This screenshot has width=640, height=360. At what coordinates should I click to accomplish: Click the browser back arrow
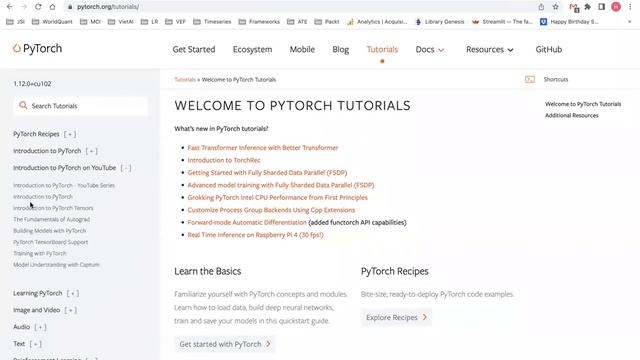(10, 7)
